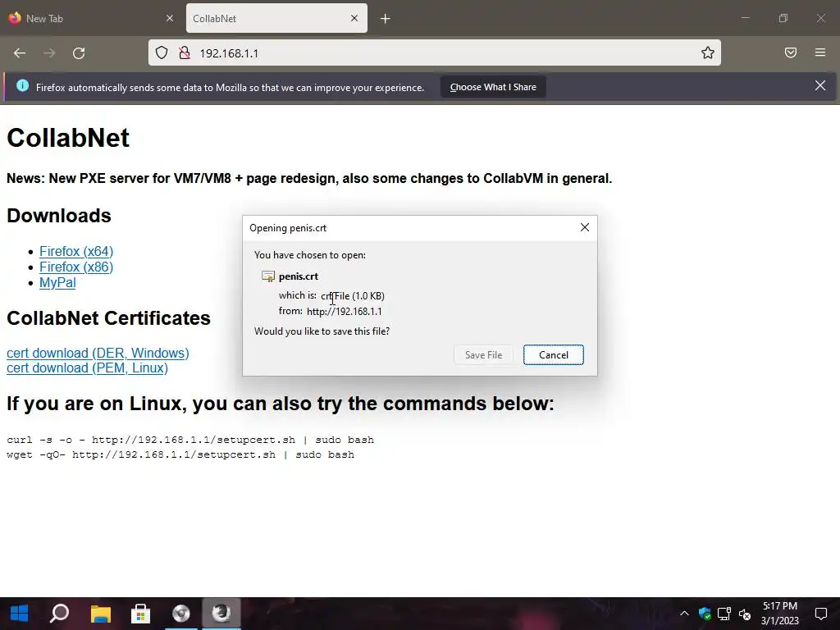The width and height of the screenshot is (840, 630).
Task: Click the insecure connection padlock icon
Action: tap(185, 52)
